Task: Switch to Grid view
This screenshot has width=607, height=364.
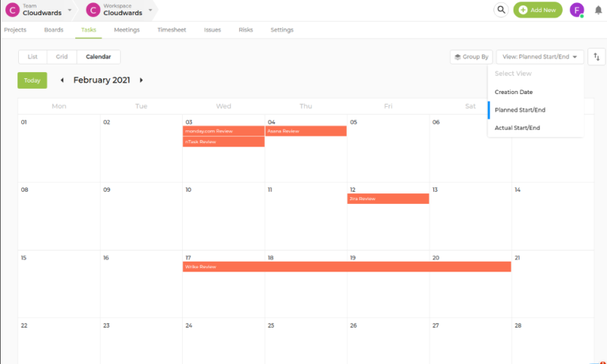Action: pos(61,57)
